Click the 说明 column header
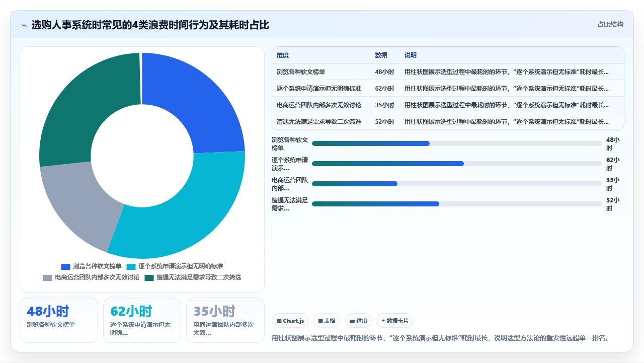 pos(411,55)
